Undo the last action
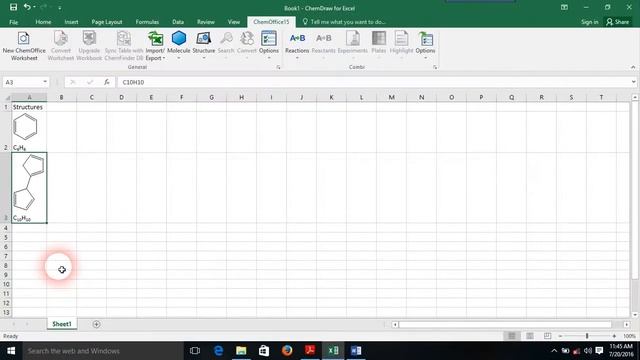This screenshot has width=640, height=360. [x=27, y=7]
